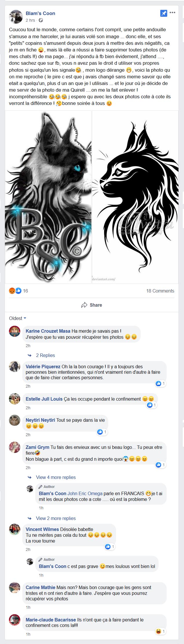The height and width of the screenshot is (644, 184).
Task: Open the blue-eyed cat logo image
Action: pos(48,197)
